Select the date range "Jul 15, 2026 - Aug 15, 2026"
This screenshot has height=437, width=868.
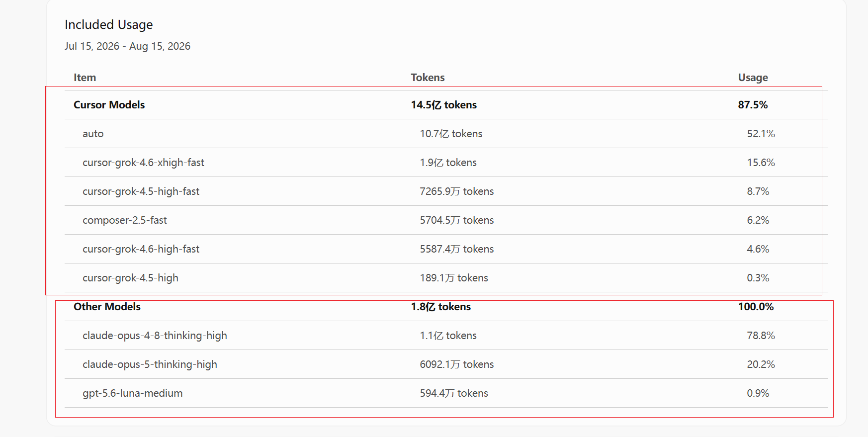pyautogui.click(x=127, y=46)
